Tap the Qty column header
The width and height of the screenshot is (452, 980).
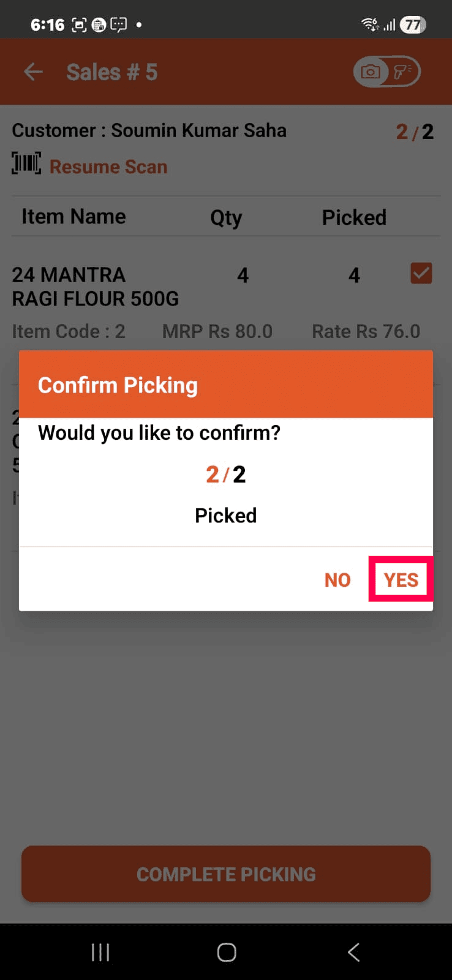[226, 217]
